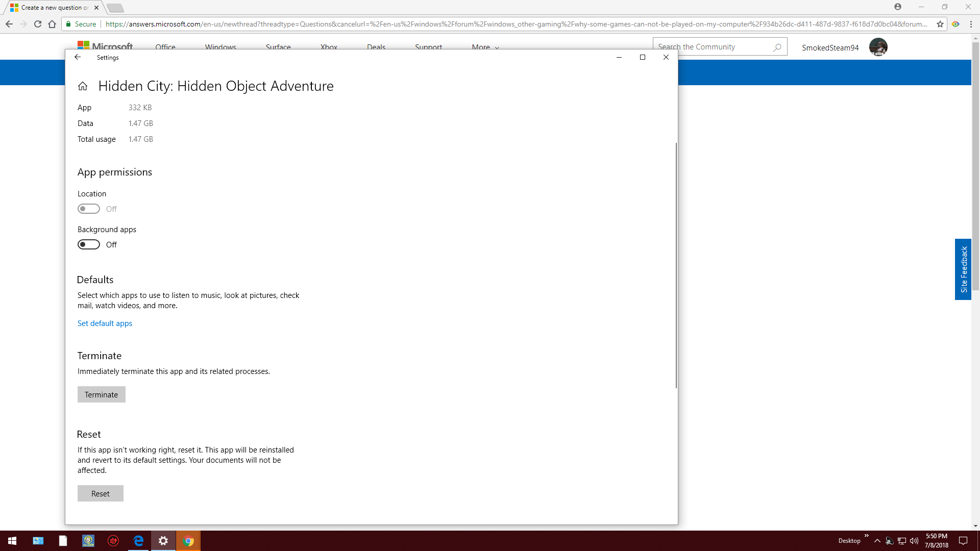Click the Settings window scrollbar
Viewport: 980px width, 551px height.
[676, 265]
